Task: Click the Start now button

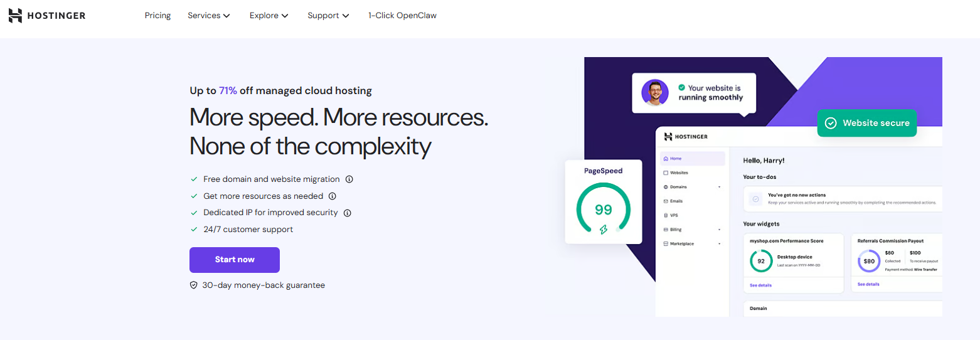Action: [235, 260]
